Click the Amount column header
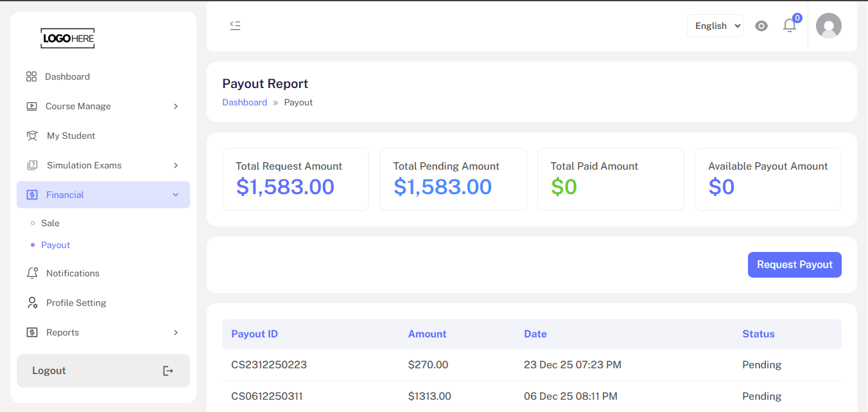This screenshot has height=412, width=868. pos(428,334)
